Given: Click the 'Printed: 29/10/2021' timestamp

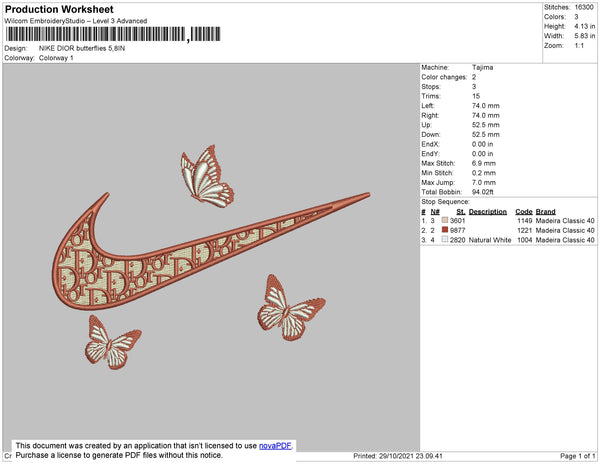Looking at the screenshot, I should [398, 456].
